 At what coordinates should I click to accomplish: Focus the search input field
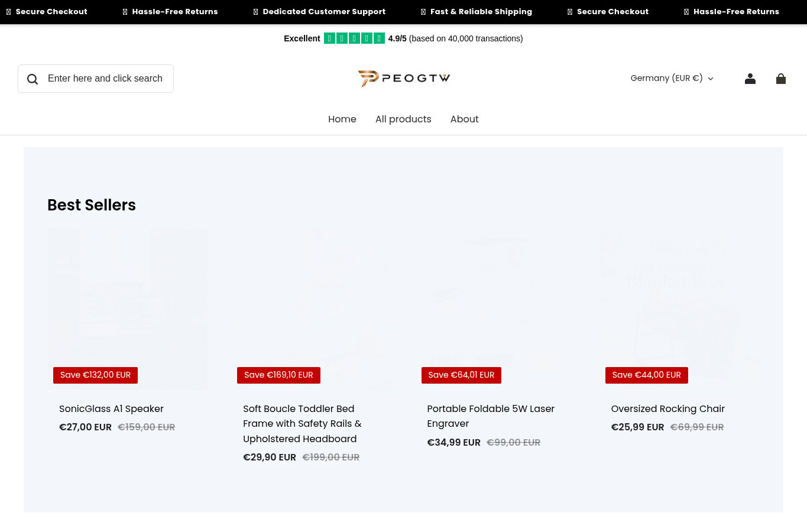pos(96,79)
